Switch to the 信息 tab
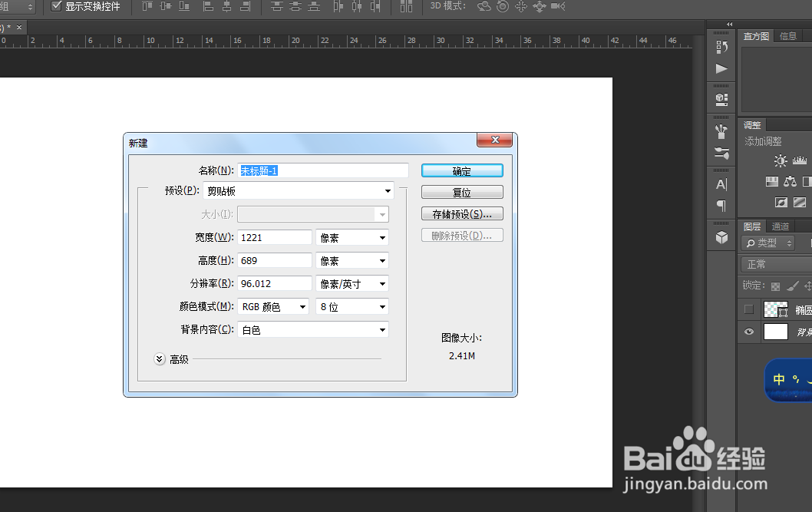The width and height of the screenshot is (812, 512). [x=787, y=36]
